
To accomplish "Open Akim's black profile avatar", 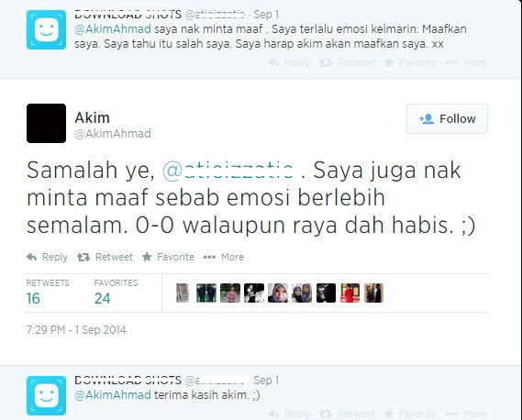I will pyautogui.click(x=46, y=123).
